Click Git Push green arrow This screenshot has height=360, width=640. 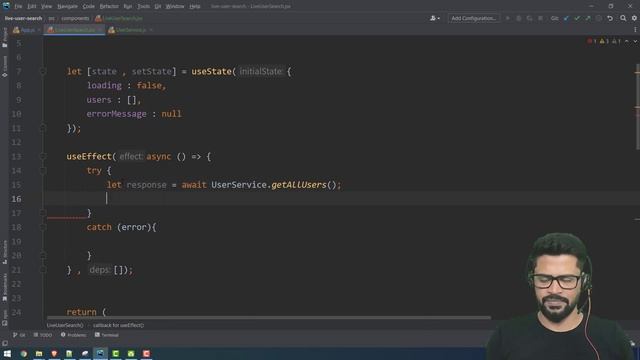[x=588, y=18]
